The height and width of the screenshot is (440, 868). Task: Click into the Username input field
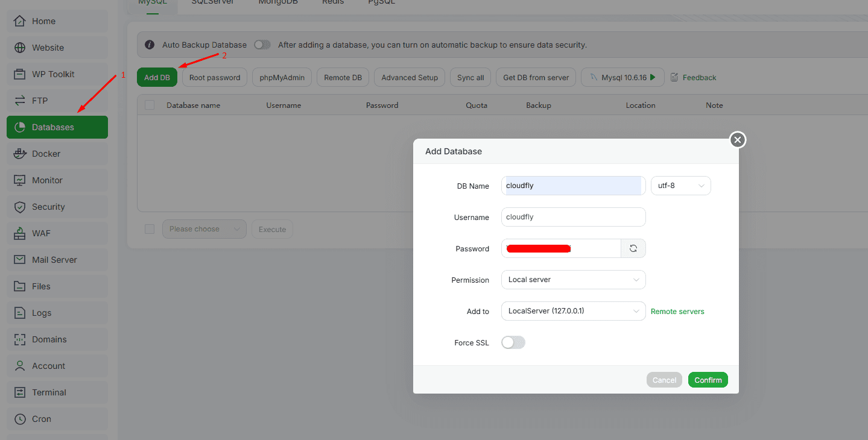coord(573,217)
